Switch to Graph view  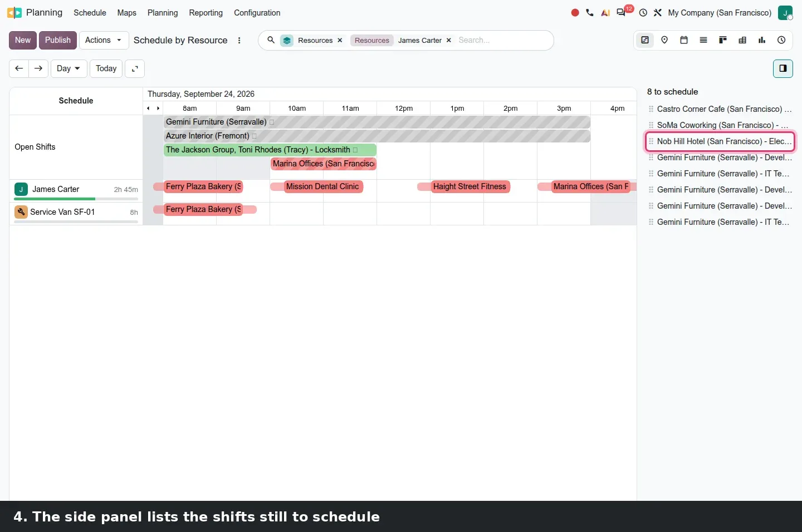click(x=762, y=40)
